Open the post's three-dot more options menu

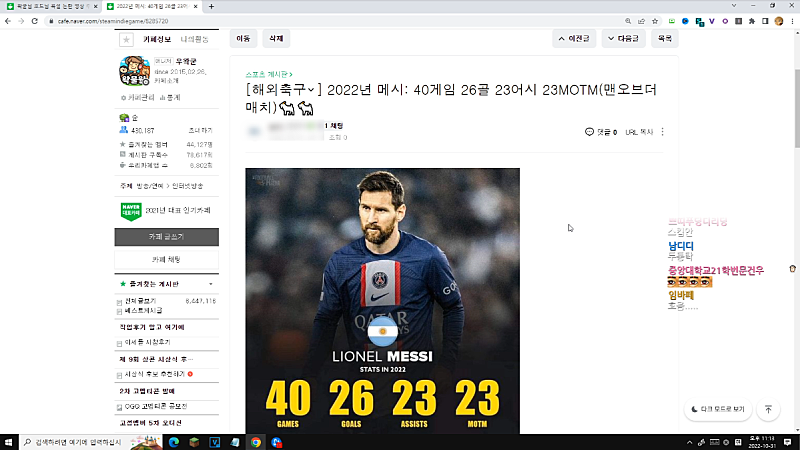[662, 132]
